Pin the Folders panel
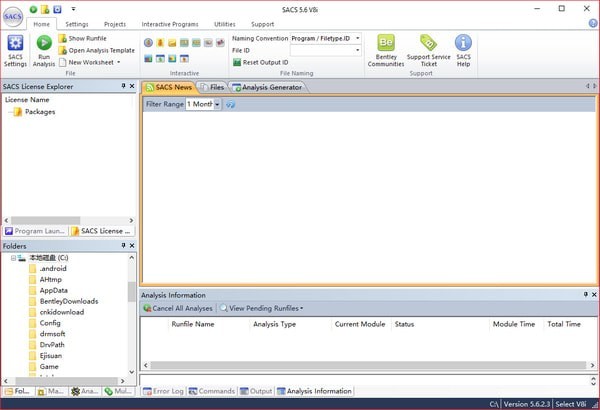The height and width of the screenshot is (410, 600). pos(123,245)
